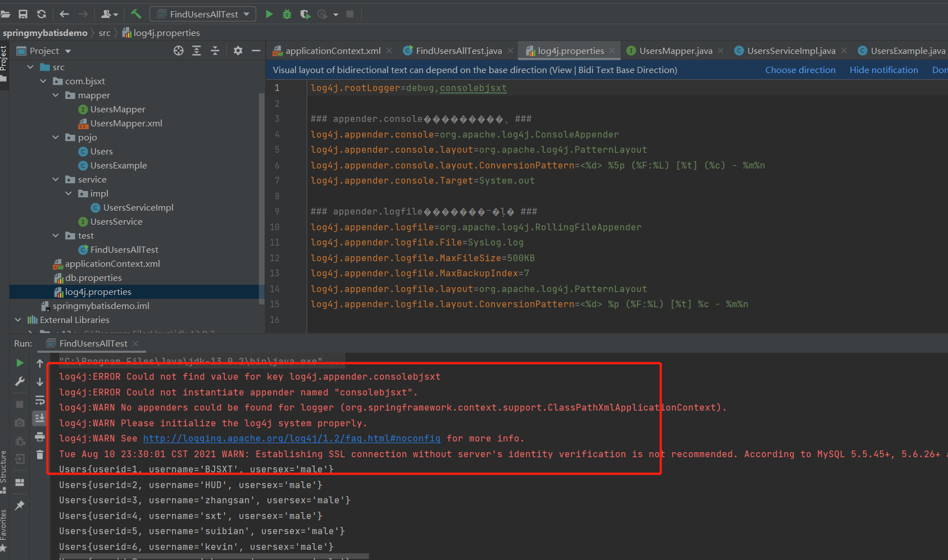
Task: Click the Favorites side panel button
Action: tap(4, 530)
